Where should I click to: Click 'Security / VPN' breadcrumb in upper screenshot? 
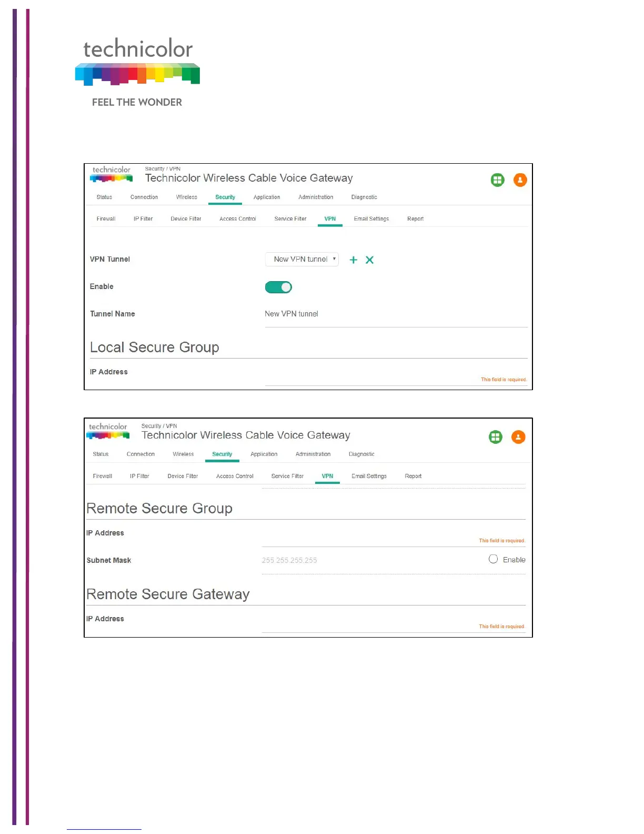pyautogui.click(x=163, y=169)
